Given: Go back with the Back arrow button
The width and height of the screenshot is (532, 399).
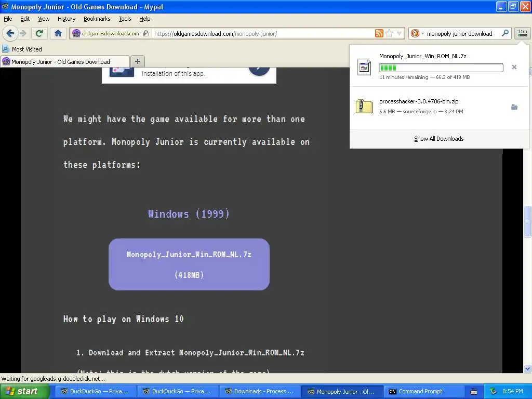Looking at the screenshot, I should (x=10, y=33).
